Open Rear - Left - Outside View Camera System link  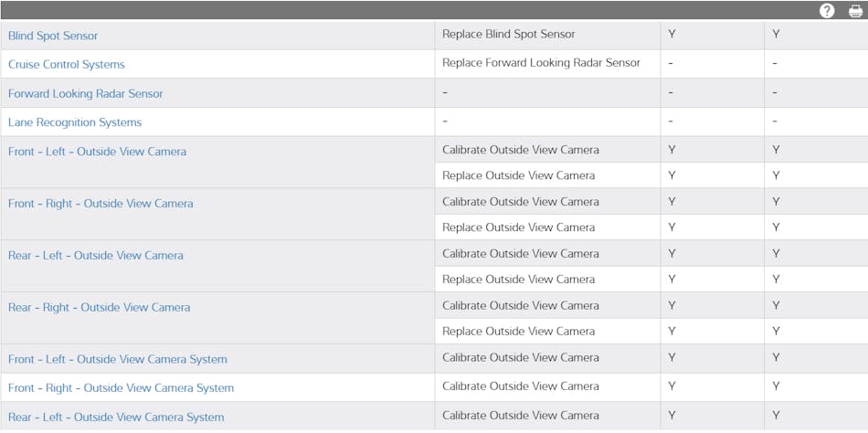[x=116, y=417]
